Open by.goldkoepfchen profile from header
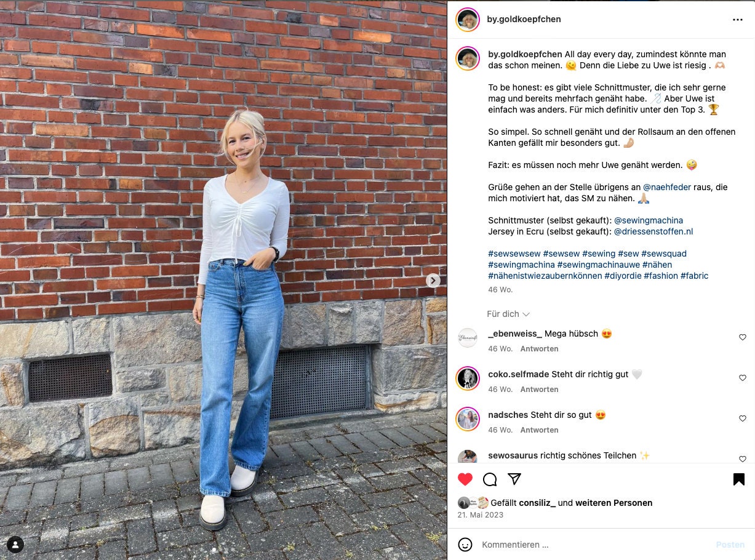The image size is (755, 560). [x=524, y=19]
